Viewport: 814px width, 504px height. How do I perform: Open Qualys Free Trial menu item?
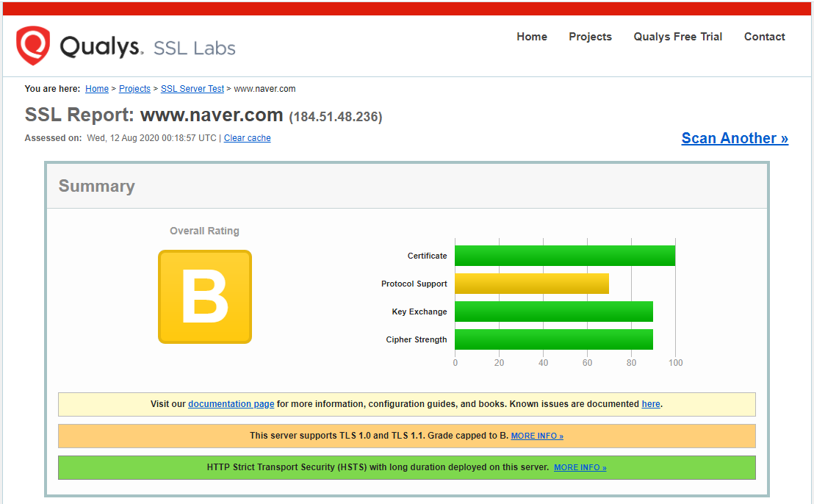pyautogui.click(x=677, y=37)
